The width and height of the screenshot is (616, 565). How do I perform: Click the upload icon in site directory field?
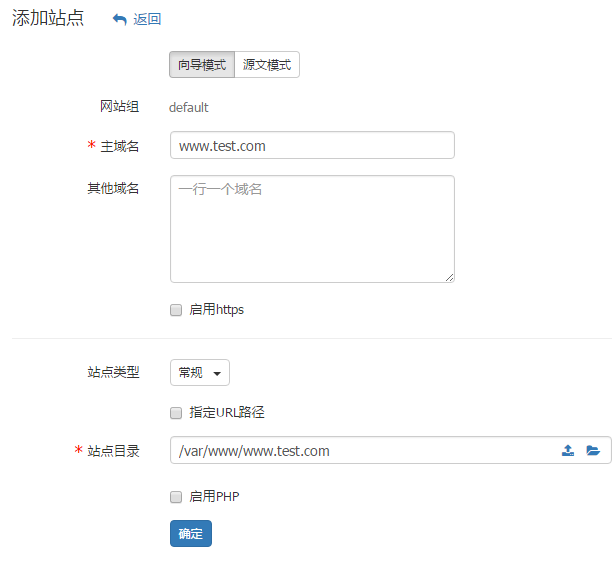click(x=568, y=451)
